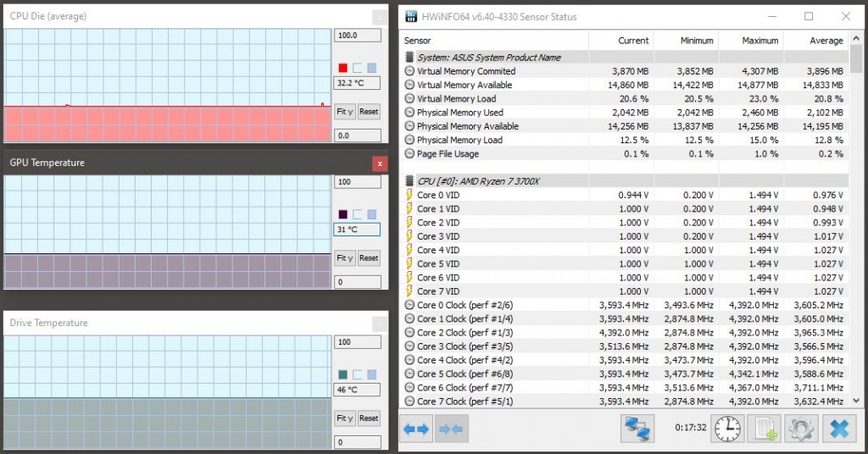The image size is (868, 454).
Task: Click the 46 °C Drive Temperature reading
Action: click(357, 390)
